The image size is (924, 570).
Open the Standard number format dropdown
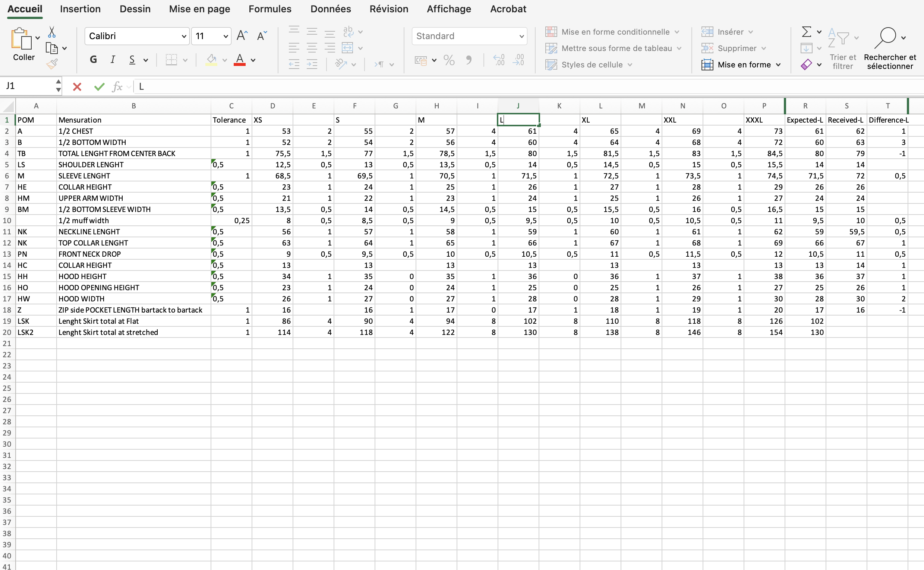[x=521, y=36]
